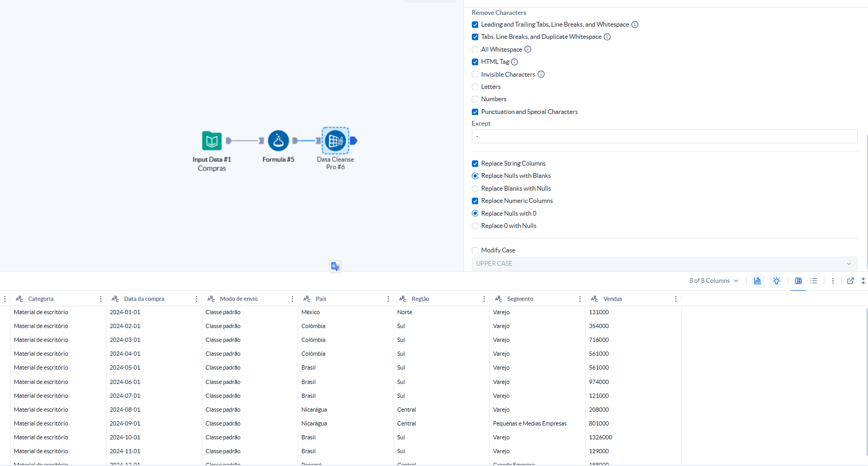This screenshot has height=466, width=868.
Task: Check the Modify Case checkbox
Action: tap(475, 250)
